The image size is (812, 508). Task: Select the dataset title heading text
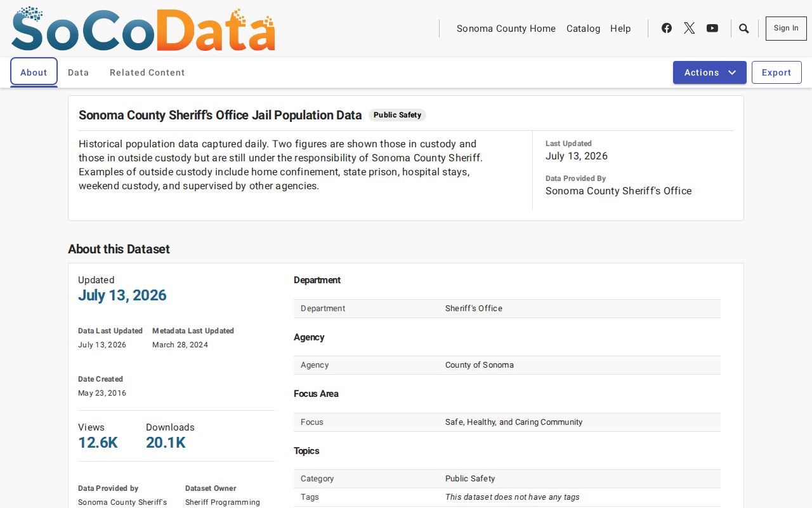coord(220,115)
